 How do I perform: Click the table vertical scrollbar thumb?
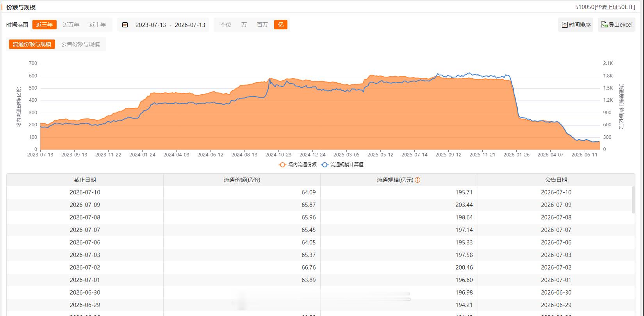[x=633, y=199]
